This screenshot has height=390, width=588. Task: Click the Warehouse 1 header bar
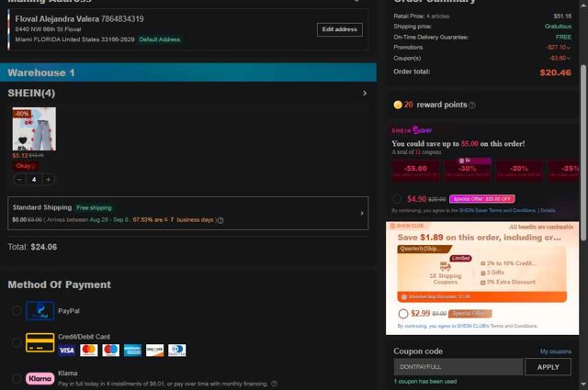pos(188,72)
